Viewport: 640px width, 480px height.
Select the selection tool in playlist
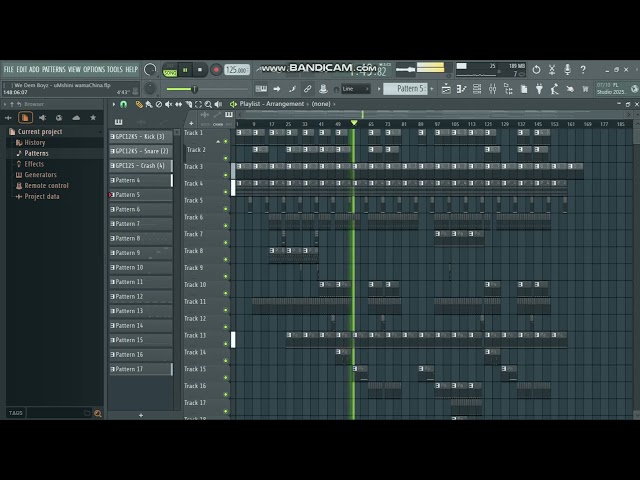point(198,104)
